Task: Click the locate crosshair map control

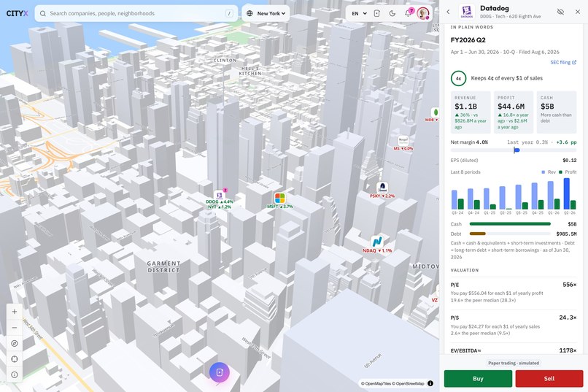Action: (15, 359)
